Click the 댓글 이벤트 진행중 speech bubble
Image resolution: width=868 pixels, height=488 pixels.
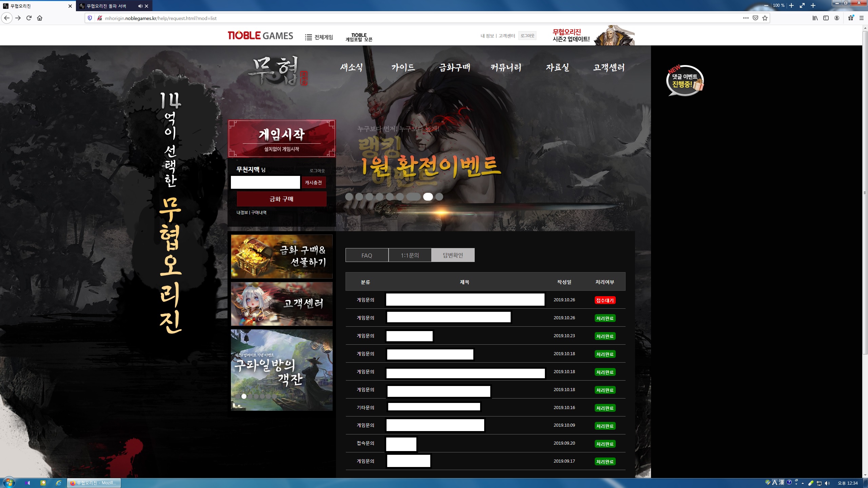click(685, 80)
